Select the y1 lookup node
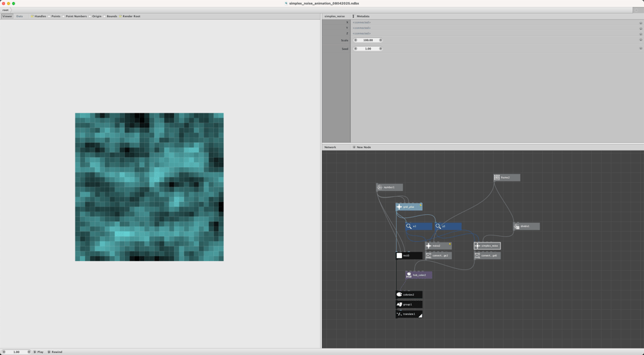The height and width of the screenshot is (355, 644). pos(448,226)
